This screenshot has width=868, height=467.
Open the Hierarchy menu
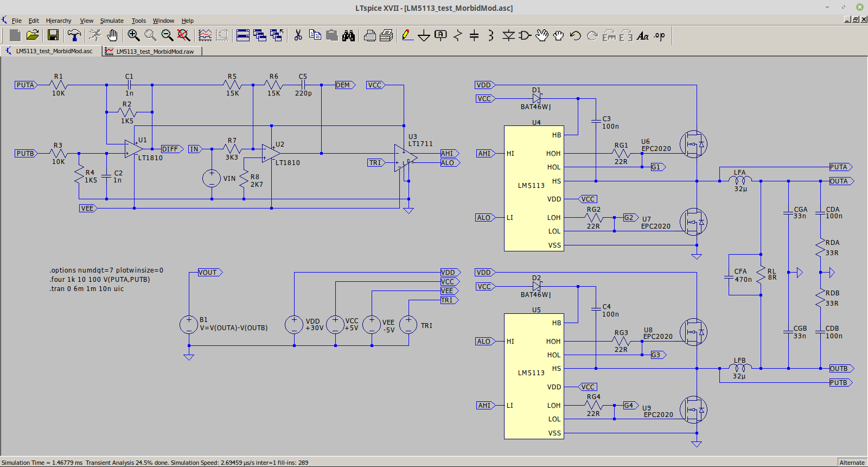point(59,21)
